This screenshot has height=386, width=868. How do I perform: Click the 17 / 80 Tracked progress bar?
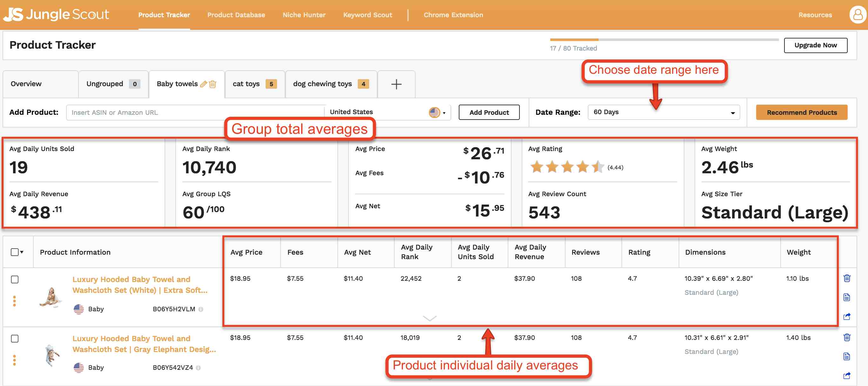pos(664,40)
